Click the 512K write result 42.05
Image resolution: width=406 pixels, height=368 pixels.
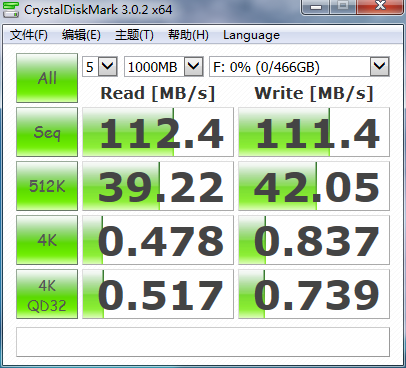314,186
